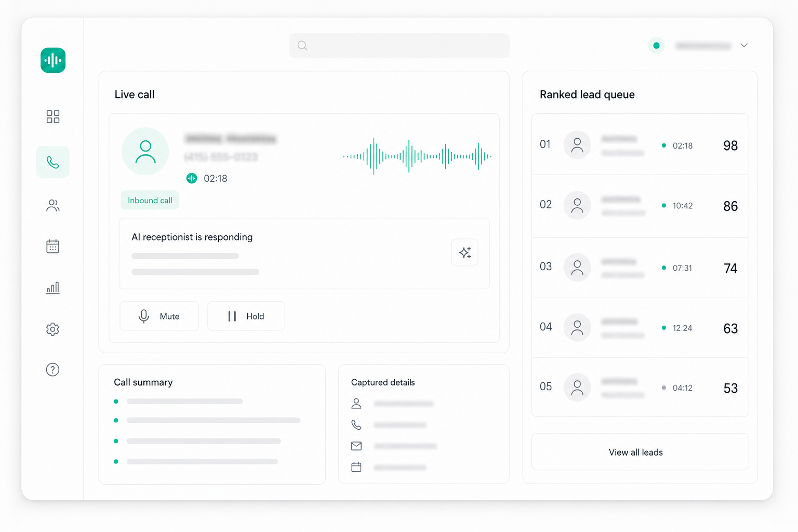Open the settings gear icon in sidebar
The height and width of the screenshot is (532, 798).
pos(53,329)
